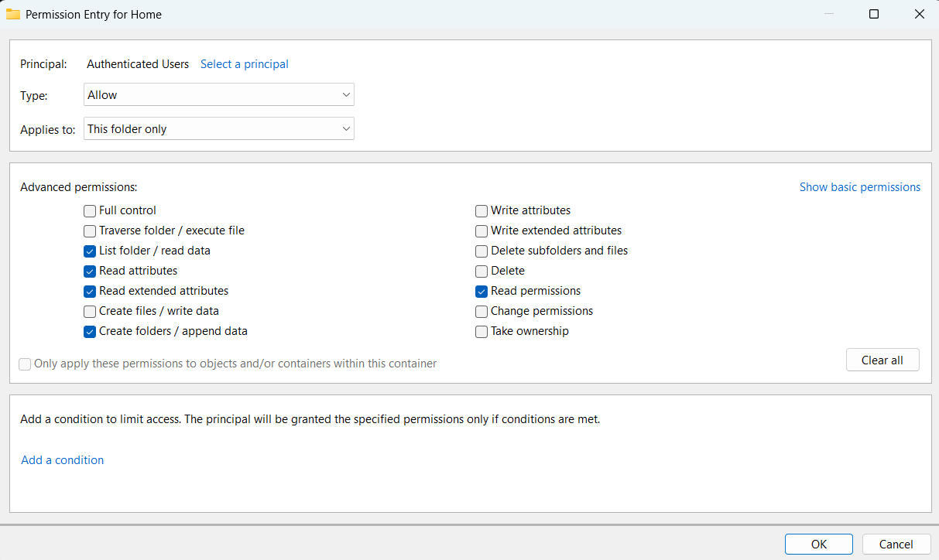Switch to Show basic permissions

[x=860, y=187]
